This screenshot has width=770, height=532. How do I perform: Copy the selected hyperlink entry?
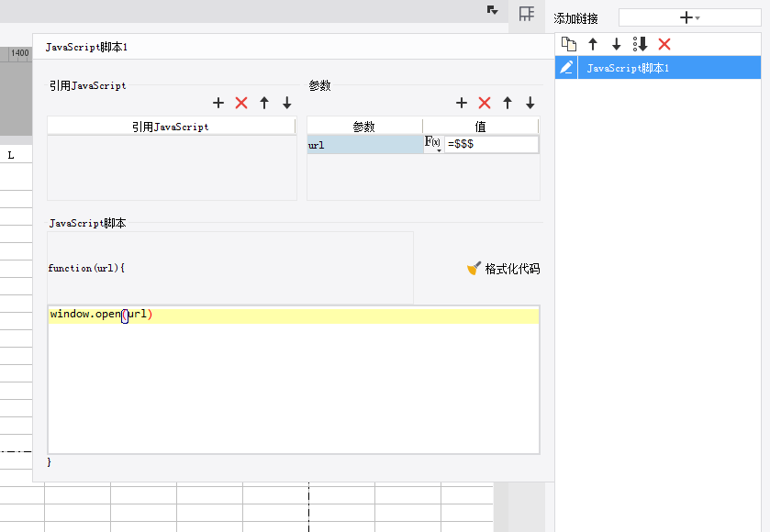click(569, 44)
